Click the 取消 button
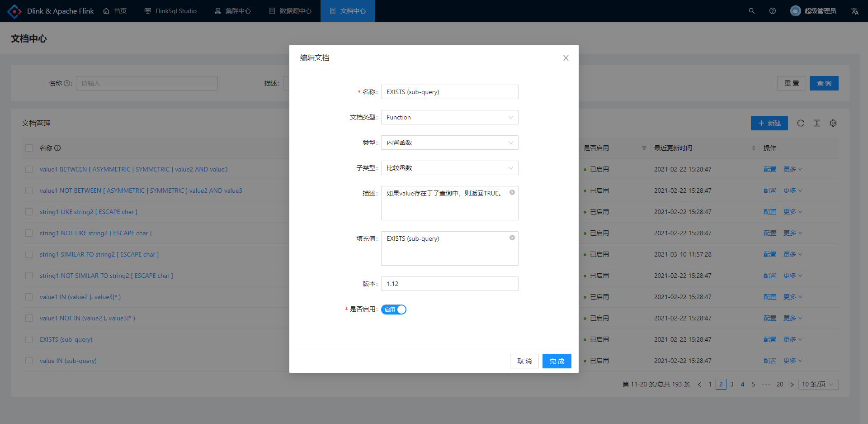Screen dimensions: 868x424 524,361
